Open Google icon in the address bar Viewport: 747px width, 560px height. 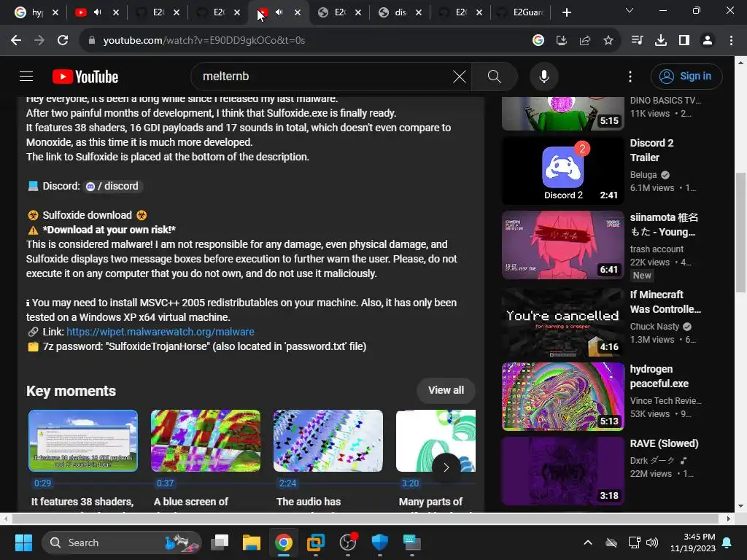pyautogui.click(x=538, y=41)
